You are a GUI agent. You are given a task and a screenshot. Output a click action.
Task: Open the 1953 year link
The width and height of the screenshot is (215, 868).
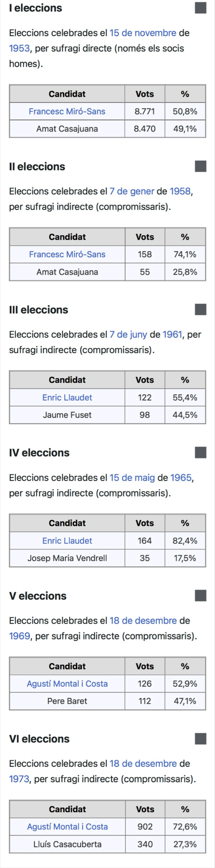[19, 48]
